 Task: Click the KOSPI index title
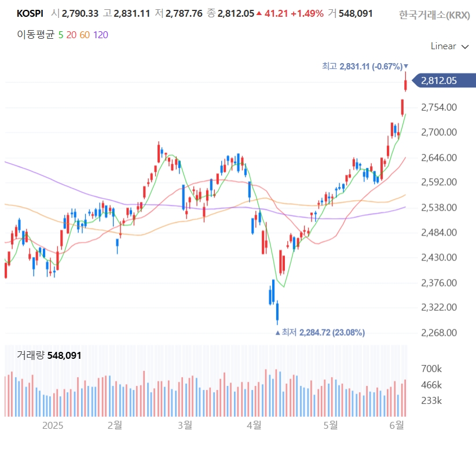click(x=30, y=14)
